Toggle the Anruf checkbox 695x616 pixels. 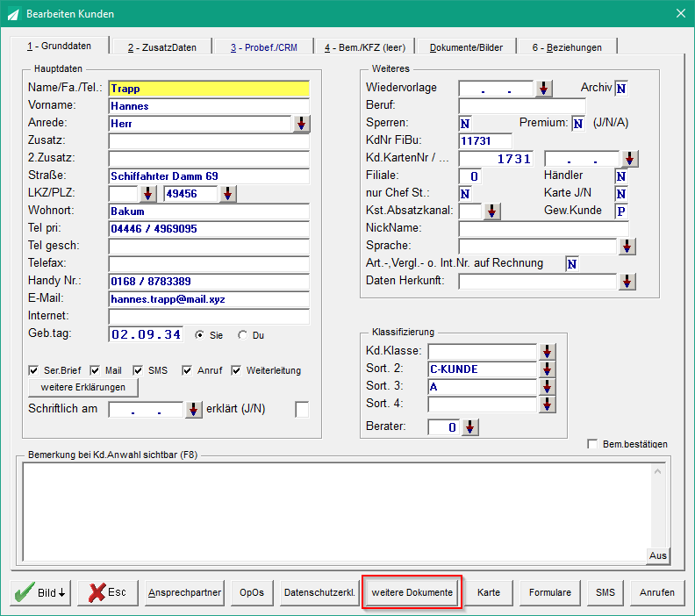(x=187, y=370)
